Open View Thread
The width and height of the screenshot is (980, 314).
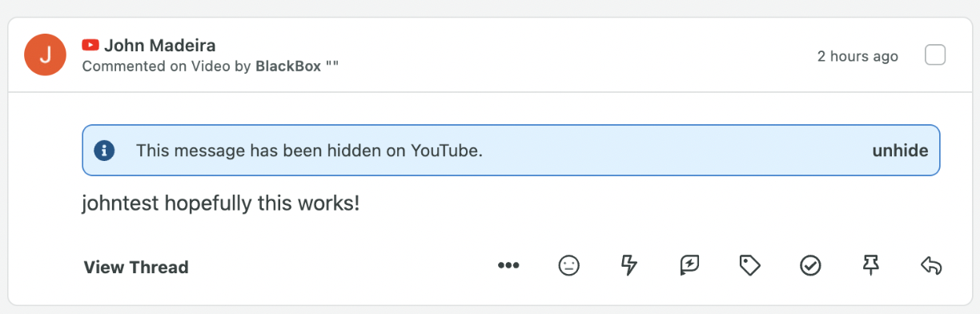pos(136,268)
